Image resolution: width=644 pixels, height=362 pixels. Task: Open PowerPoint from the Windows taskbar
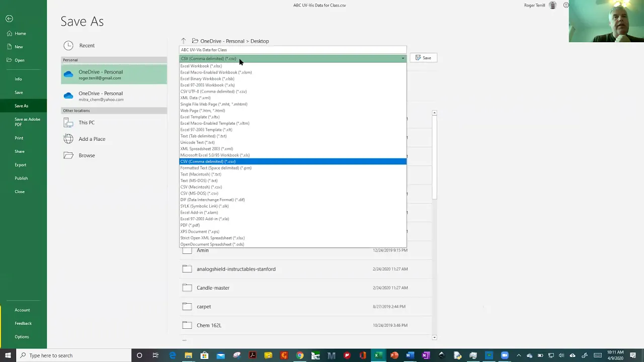394,355
